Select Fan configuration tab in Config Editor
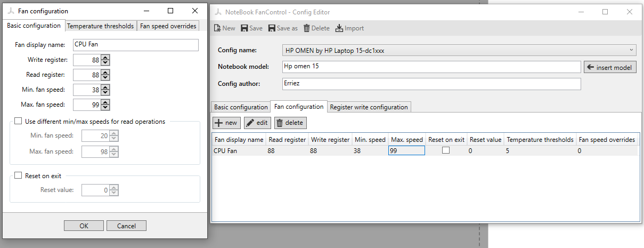644x248 pixels. click(x=299, y=107)
